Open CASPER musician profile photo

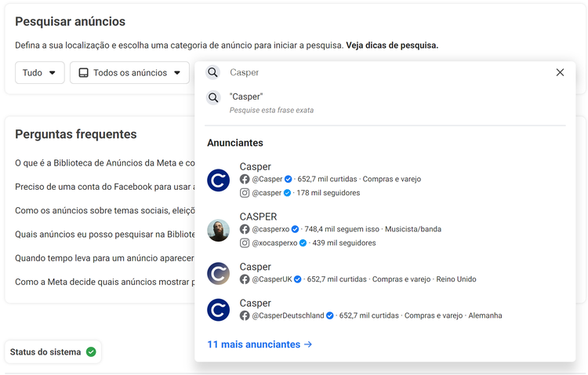(x=218, y=230)
